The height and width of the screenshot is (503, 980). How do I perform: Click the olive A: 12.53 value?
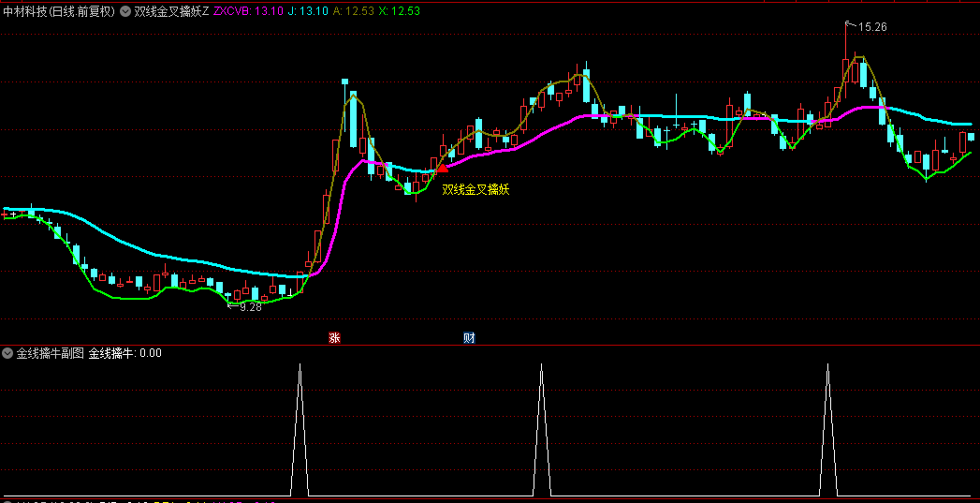353,11
